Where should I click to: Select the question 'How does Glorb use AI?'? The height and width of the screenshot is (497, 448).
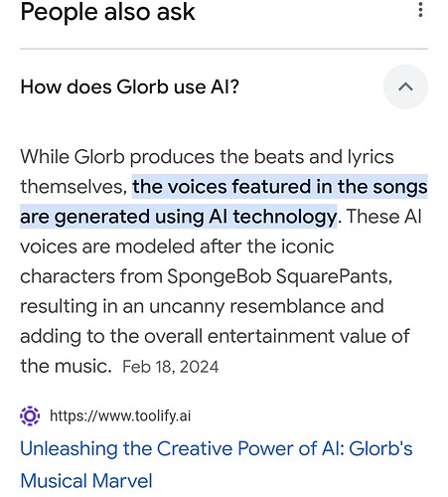pos(129,87)
